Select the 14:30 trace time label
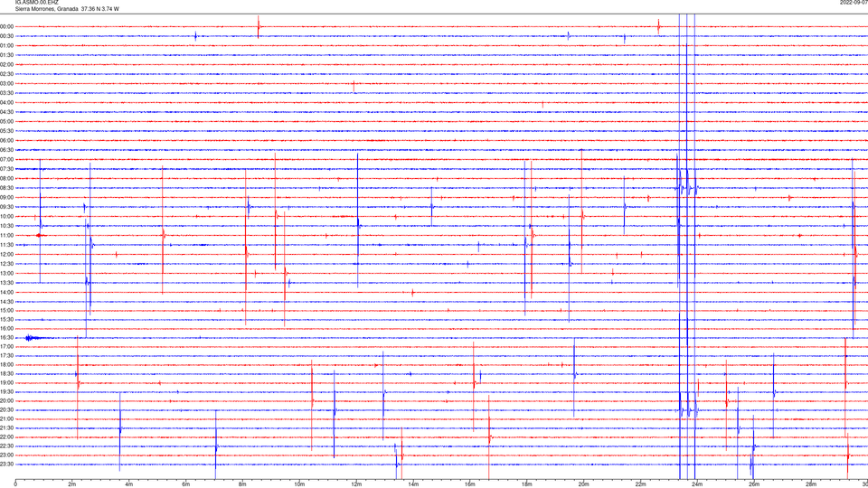This screenshot has width=868, height=488. click(6, 302)
